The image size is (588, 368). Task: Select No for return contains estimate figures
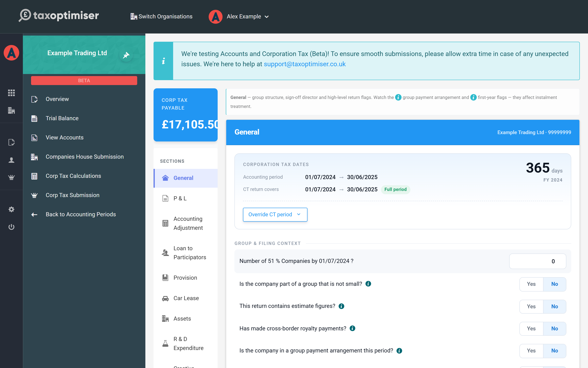(x=555, y=306)
